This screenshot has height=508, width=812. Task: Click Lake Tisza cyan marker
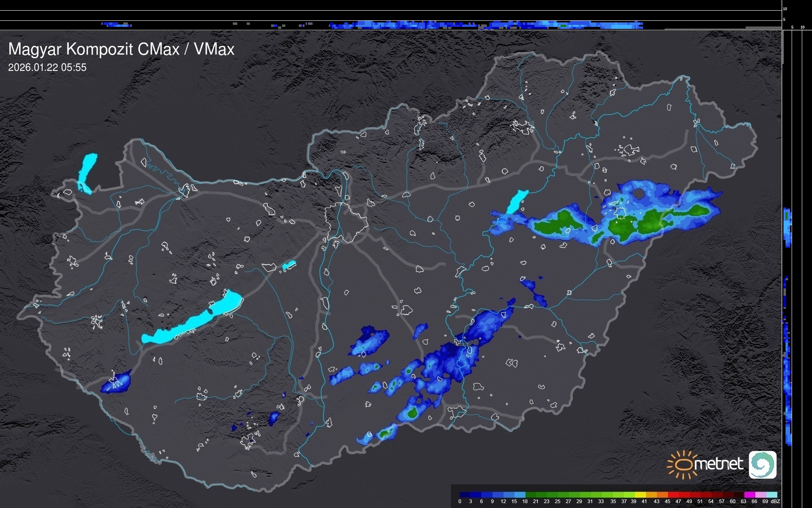tap(516, 202)
